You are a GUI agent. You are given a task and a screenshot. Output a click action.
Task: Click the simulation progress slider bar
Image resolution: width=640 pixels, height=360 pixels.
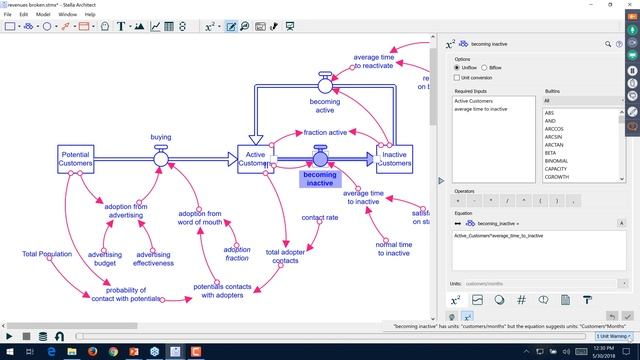(x=331, y=336)
